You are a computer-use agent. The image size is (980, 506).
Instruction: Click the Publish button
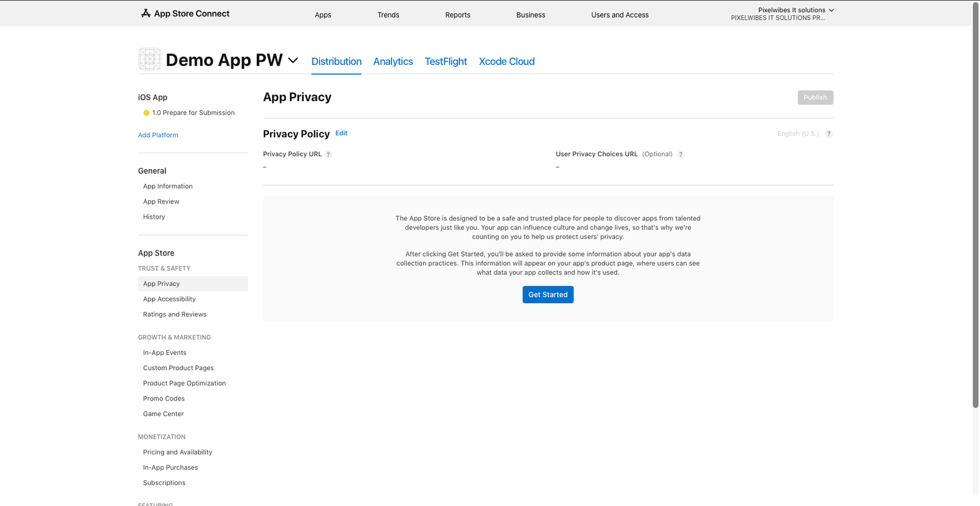[815, 97]
